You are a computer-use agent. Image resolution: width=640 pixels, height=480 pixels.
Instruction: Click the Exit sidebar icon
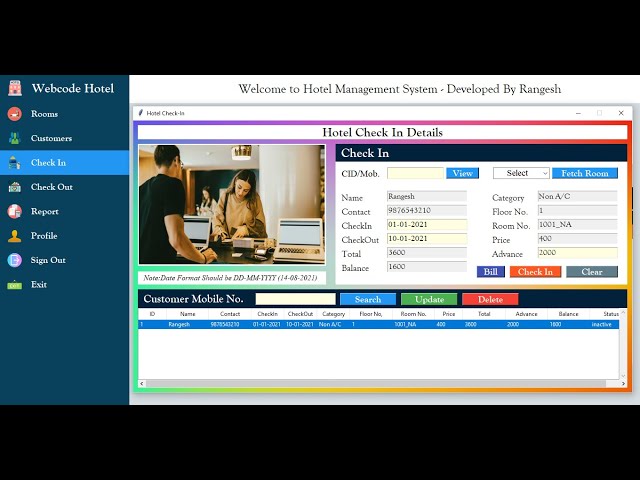[x=15, y=284]
